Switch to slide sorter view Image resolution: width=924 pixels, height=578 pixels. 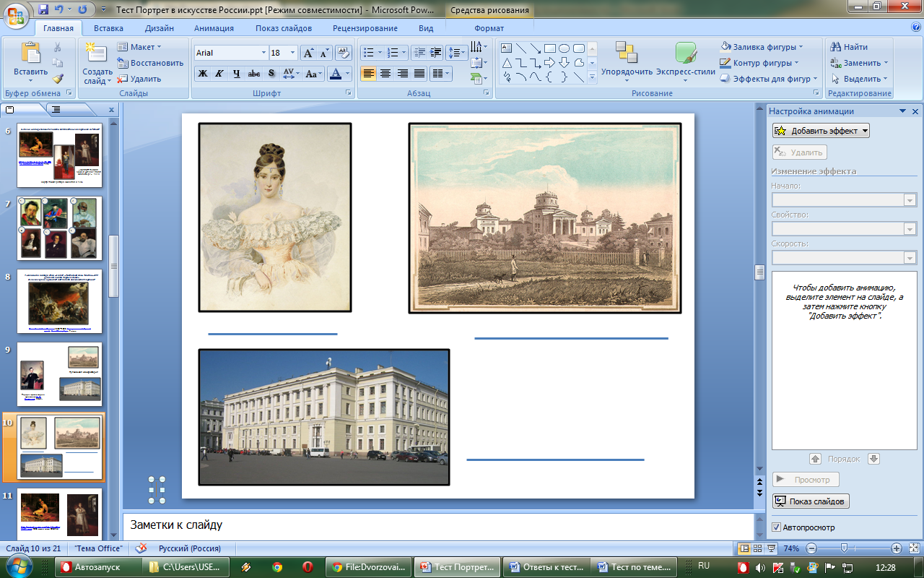tap(758, 548)
